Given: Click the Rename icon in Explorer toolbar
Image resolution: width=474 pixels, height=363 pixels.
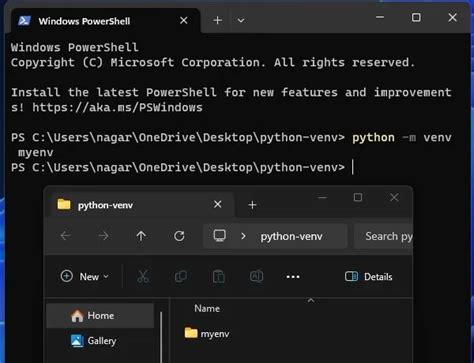Looking at the screenshot, I should pyautogui.click(x=256, y=276).
